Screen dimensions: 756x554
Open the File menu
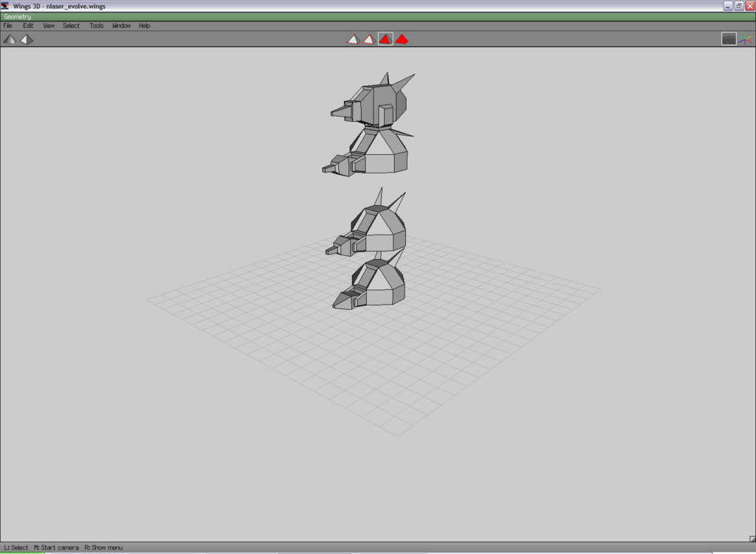tap(8, 26)
